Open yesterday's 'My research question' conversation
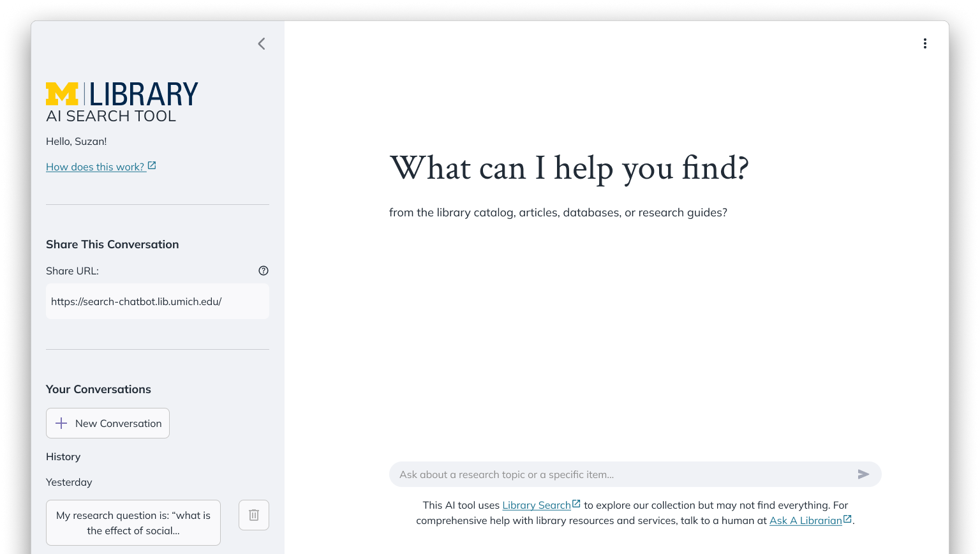The height and width of the screenshot is (554, 980). click(133, 523)
